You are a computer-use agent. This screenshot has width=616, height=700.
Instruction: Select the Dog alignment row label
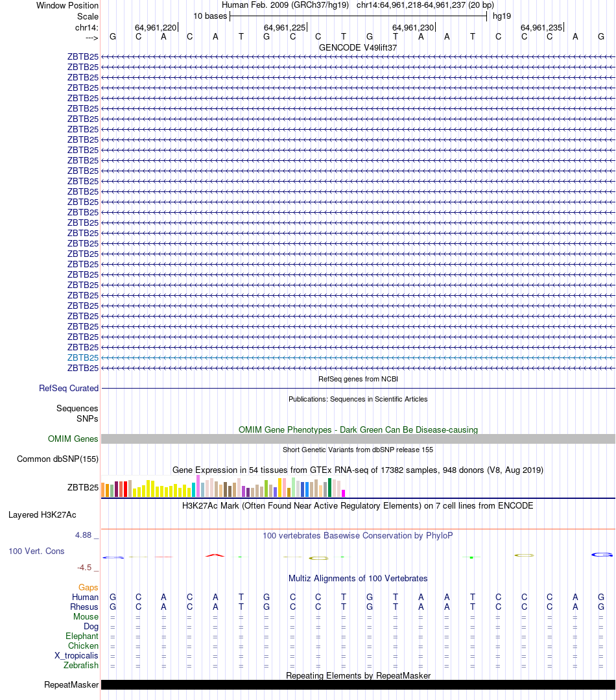pos(91,626)
